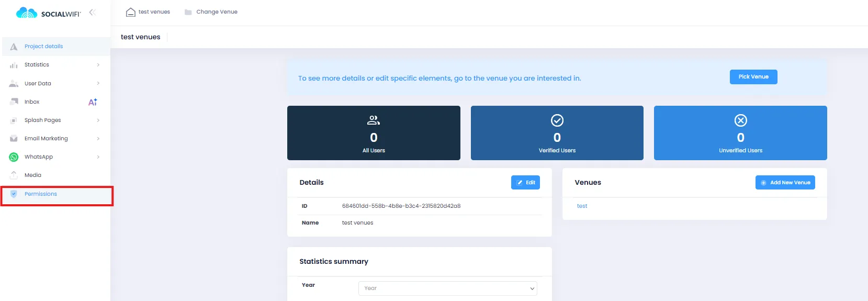The width and height of the screenshot is (868, 301).
Task: Click the AI sparkle icon next to Inbox
Action: click(93, 102)
